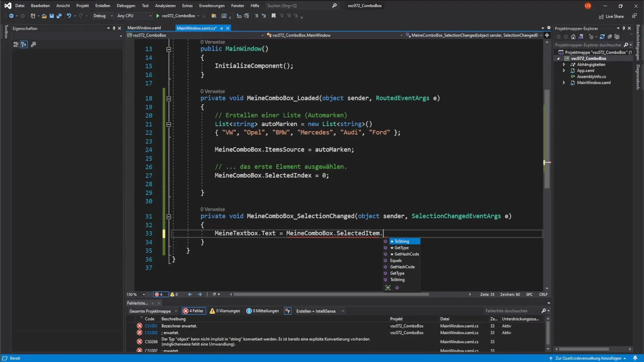Viewport: 644px width, 362px height.
Task: Start debugging with the green play icon
Action: [x=158, y=16]
